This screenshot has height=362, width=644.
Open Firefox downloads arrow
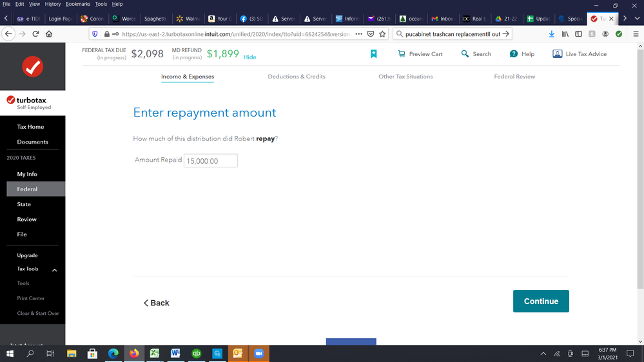tap(552, 34)
